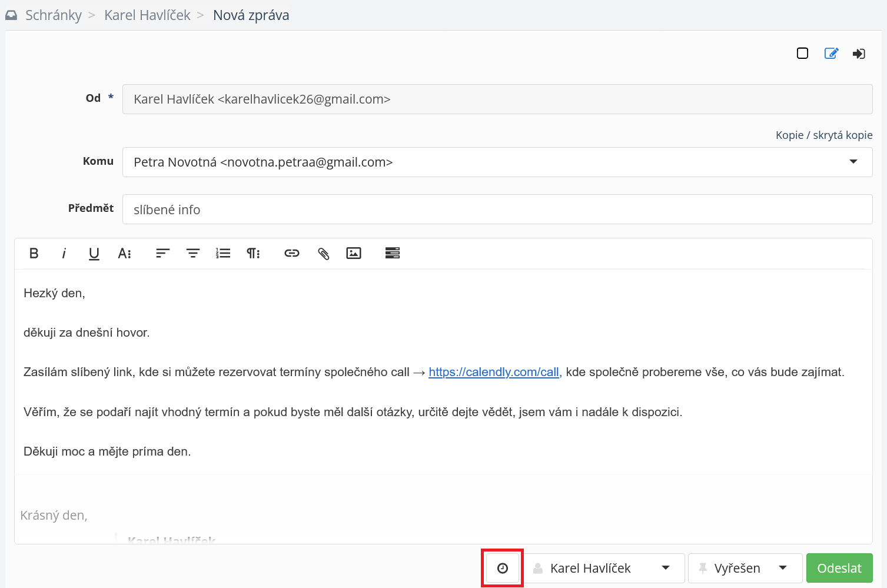Schedule sending with the clock icon
This screenshot has height=588, width=887.
503,568
